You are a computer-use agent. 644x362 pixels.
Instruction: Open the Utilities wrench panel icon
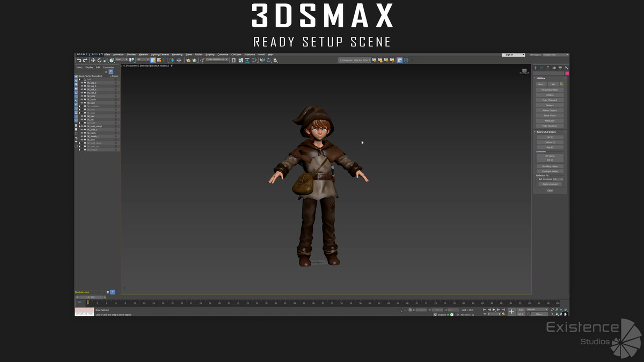coord(566,68)
